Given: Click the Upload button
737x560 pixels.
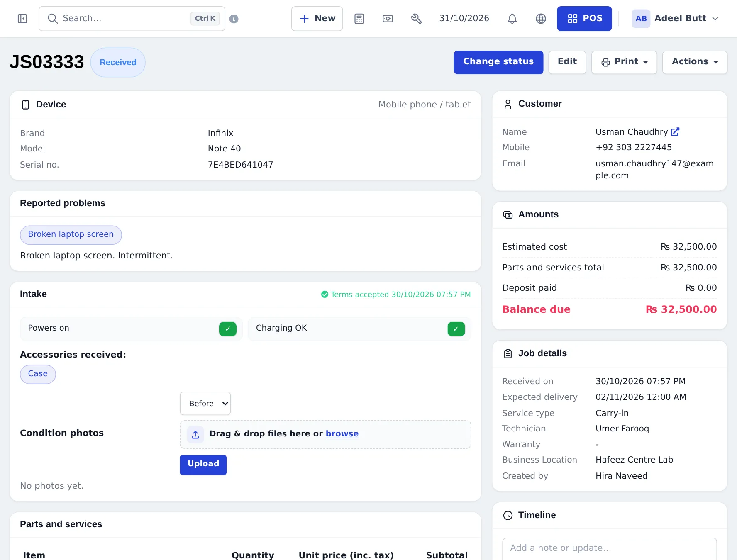Looking at the screenshot, I should 203,465.
